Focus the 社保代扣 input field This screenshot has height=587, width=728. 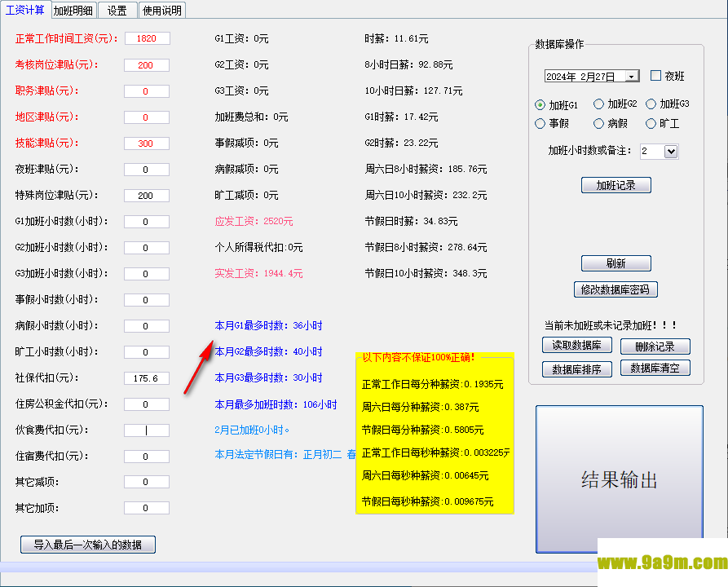pos(146,378)
